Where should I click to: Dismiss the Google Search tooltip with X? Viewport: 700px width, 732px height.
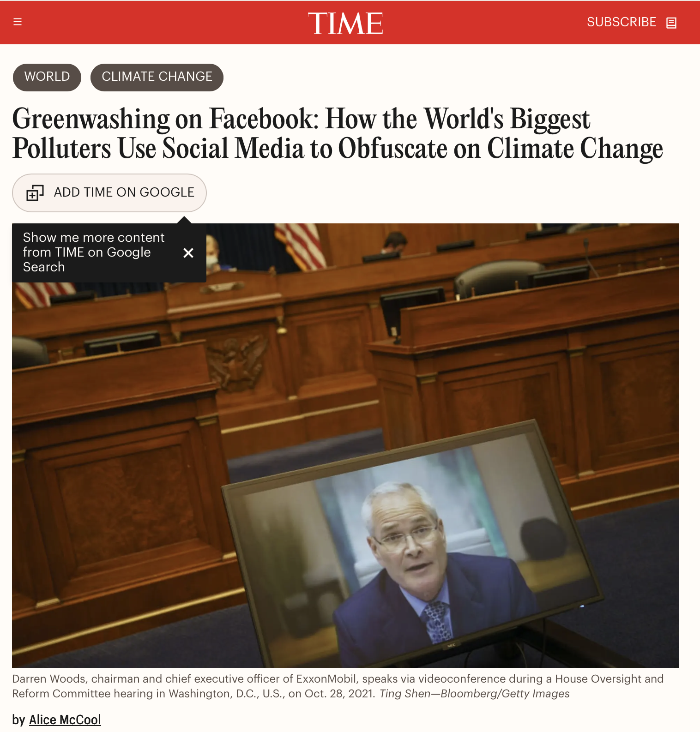click(188, 253)
